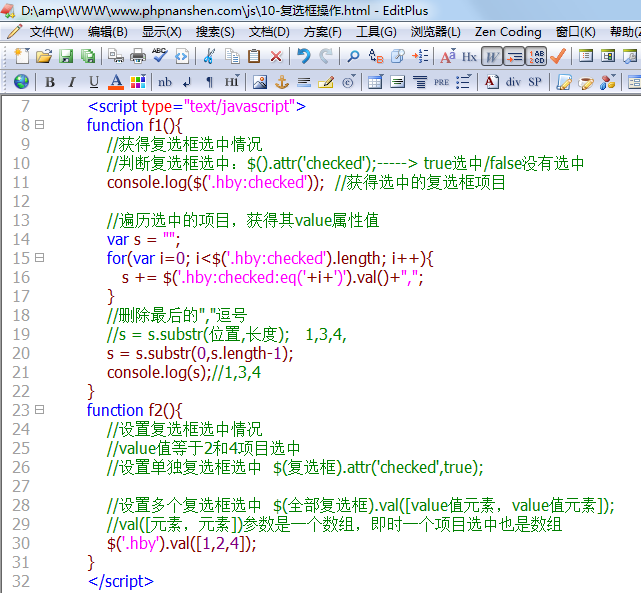Insert div tag icon
The height and width of the screenshot is (593, 641).
pyautogui.click(x=513, y=82)
